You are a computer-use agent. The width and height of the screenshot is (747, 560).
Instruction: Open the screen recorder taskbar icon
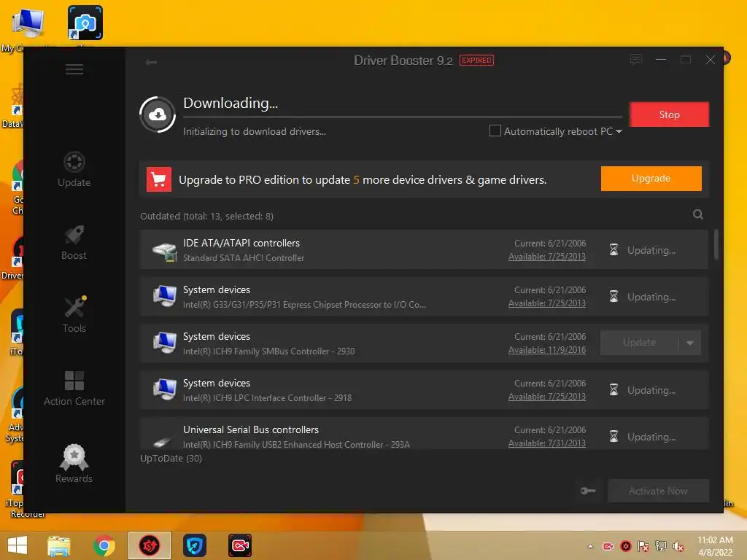pos(239,545)
